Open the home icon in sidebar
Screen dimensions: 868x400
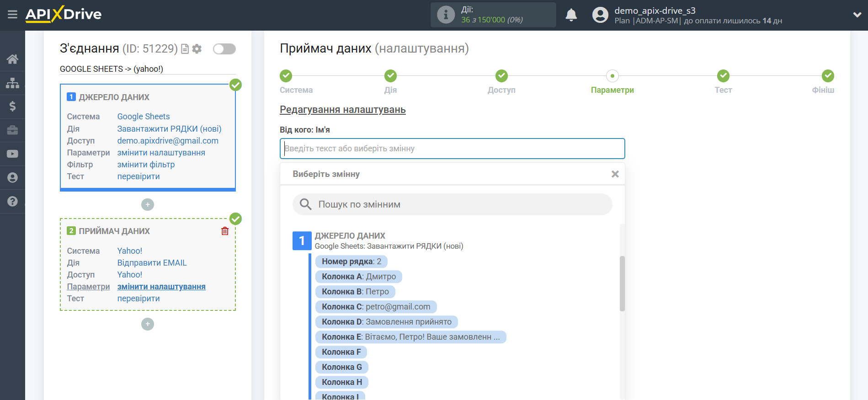click(x=12, y=59)
